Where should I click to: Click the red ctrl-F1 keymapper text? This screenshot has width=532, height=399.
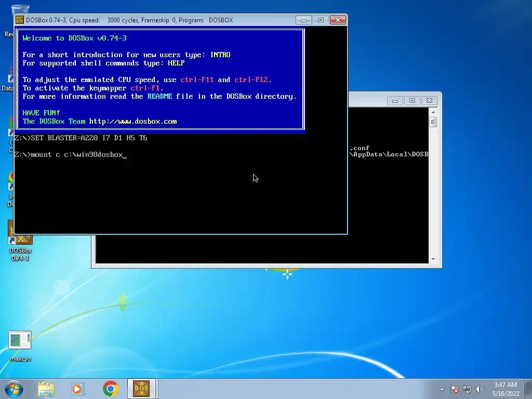pos(145,88)
